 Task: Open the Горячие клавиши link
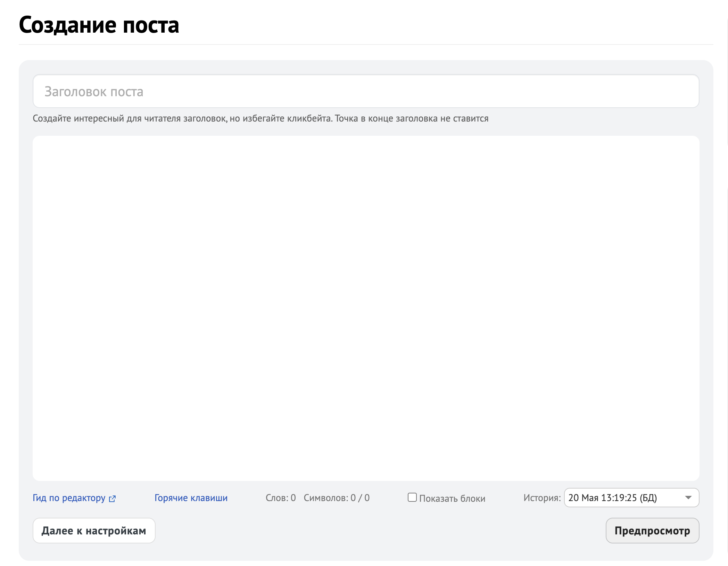coord(191,498)
